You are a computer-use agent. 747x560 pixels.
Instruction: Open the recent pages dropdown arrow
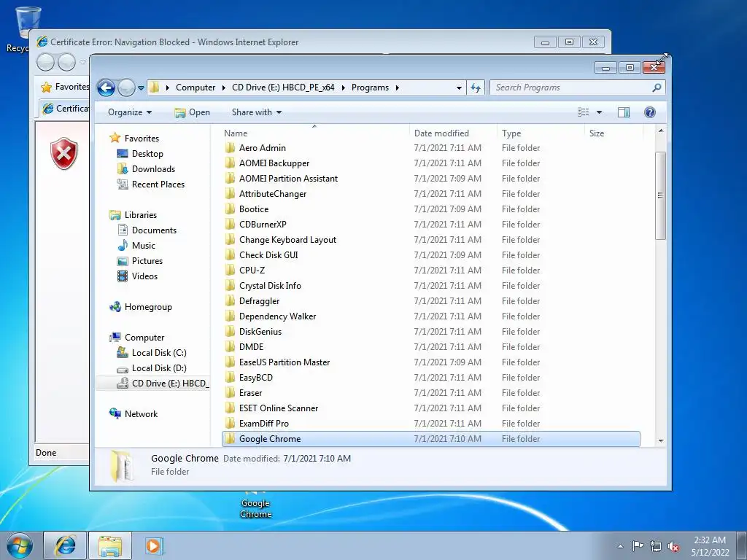coord(141,88)
